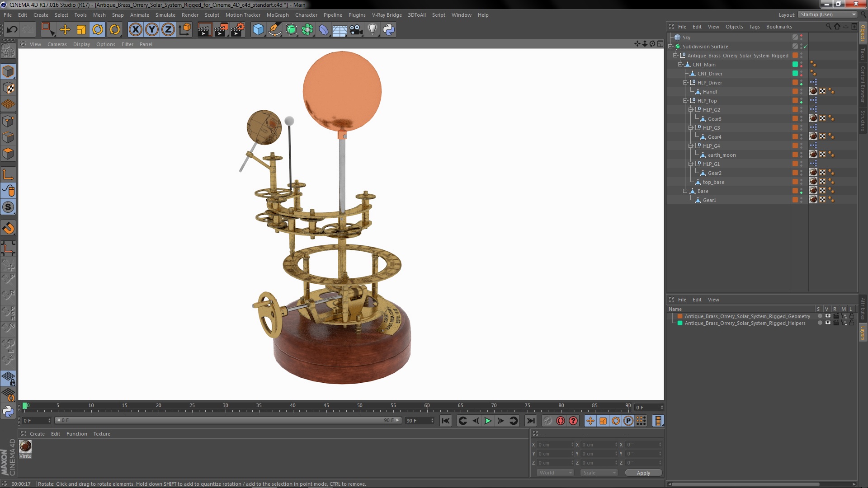The width and height of the screenshot is (868, 488).
Task: Click the Apply button
Action: (643, 473)
